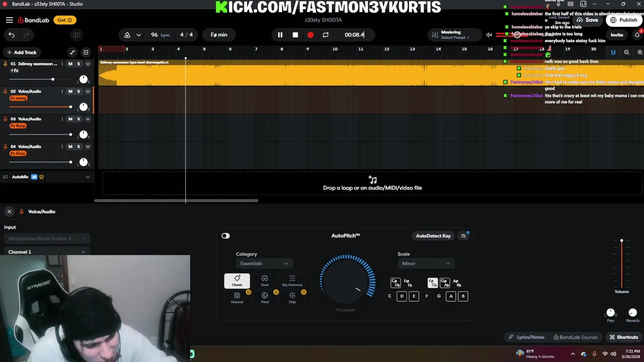
Task: Mute track 03 Voice/Audio
Action: click(70, 119)
